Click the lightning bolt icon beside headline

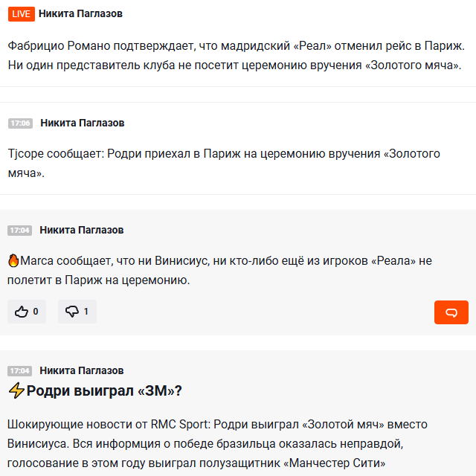[16, 390]
